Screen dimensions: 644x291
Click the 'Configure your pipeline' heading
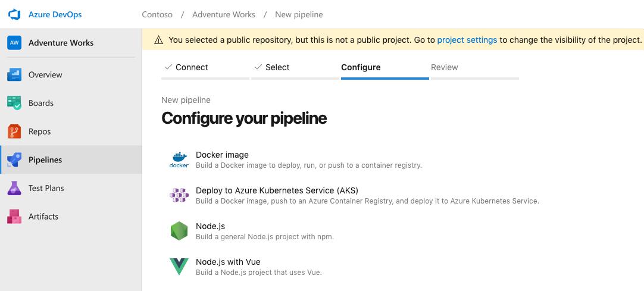(x=244, y=118)
